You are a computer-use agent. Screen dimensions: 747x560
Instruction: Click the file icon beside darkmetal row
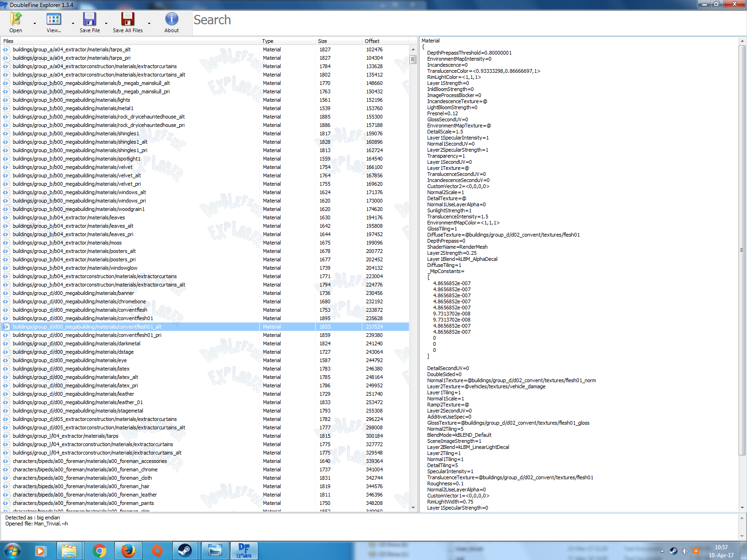pyautogui.click(x=6, y=343)
